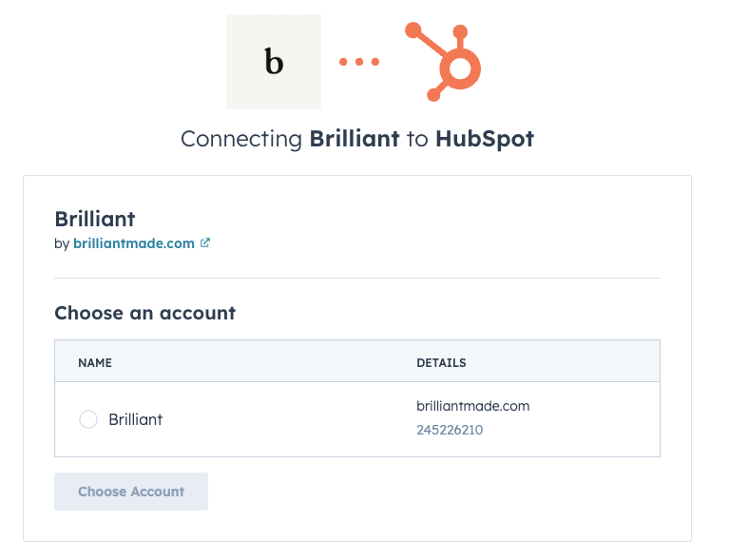Click the Brilliant "b" logo tile
The image size is (729, 560).
pyautogui.click(x=274, y=62)
